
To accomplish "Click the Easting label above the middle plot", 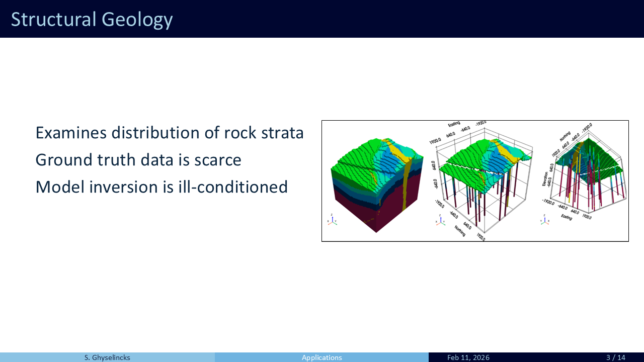I will point(454,124).
